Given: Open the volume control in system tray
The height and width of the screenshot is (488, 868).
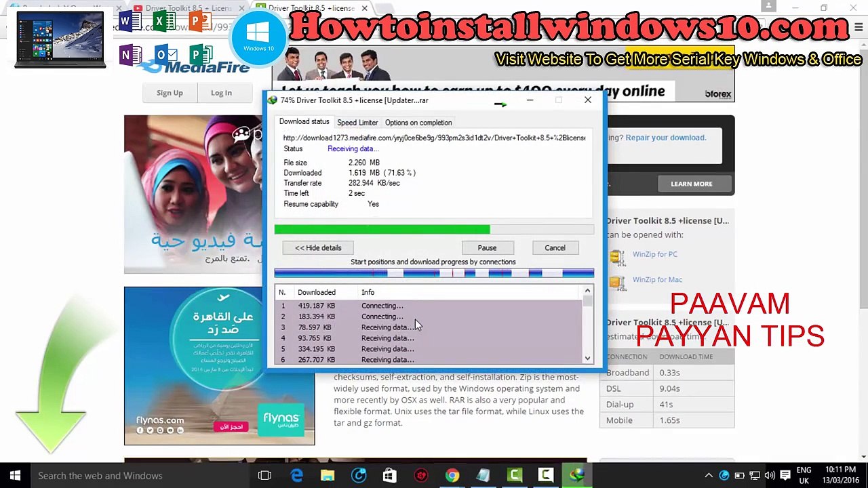Looking at the screenshot, I should (x=770, y=476).
